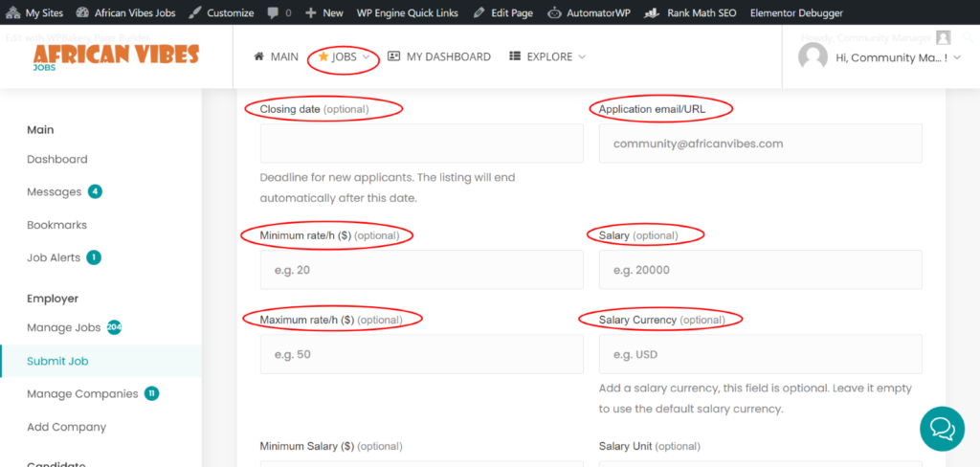Click the Manage Jobs 204 badge
980x467 pixels.
pos(114,327)
